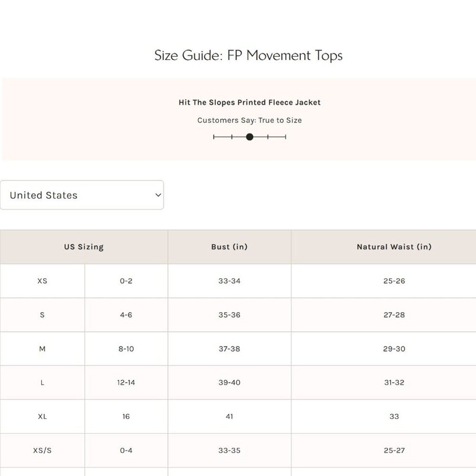Image resolution: width=476 pixels, height=476 pixels.
Task: Click the rightmost end of the fit scale
Action: (285, 137)
